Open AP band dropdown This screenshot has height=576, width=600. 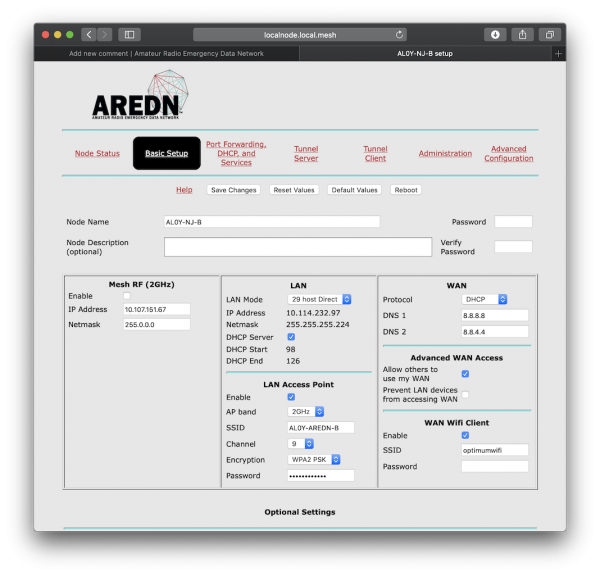[x=306, y=412]
